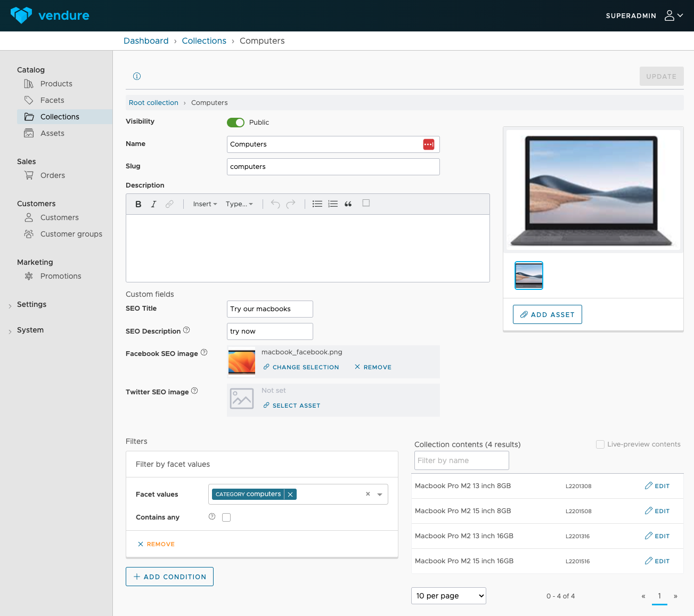The width and height of the screenshot is (694, 616).
Task: Click the square fullscreen icon in editor toolbar
Action: tap(366, 203)
